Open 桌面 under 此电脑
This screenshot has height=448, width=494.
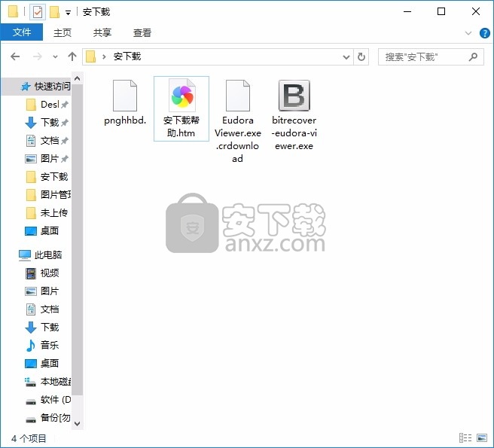[x=42, y=363]
